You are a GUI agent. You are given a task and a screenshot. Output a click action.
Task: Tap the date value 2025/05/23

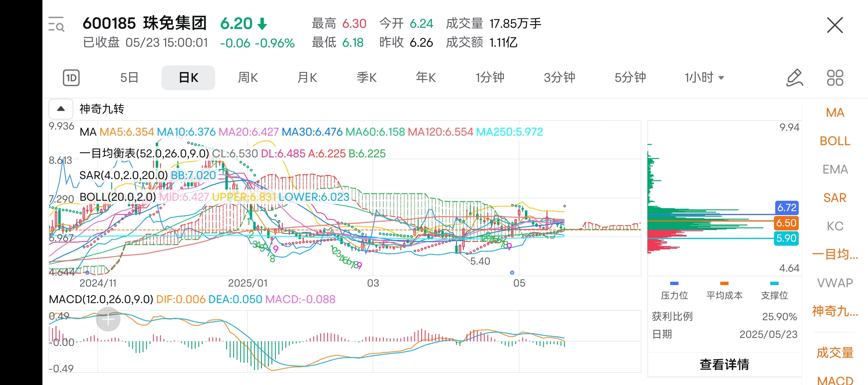[768, 334]
